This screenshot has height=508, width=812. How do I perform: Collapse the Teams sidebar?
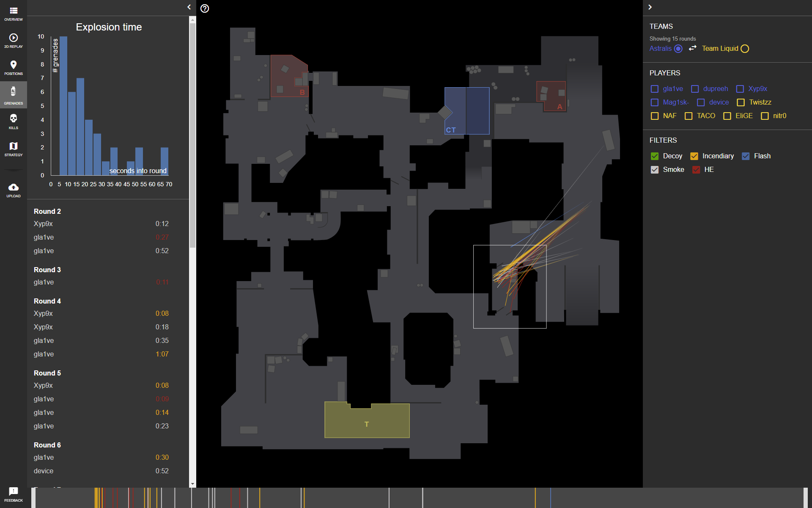pos(650,7)
